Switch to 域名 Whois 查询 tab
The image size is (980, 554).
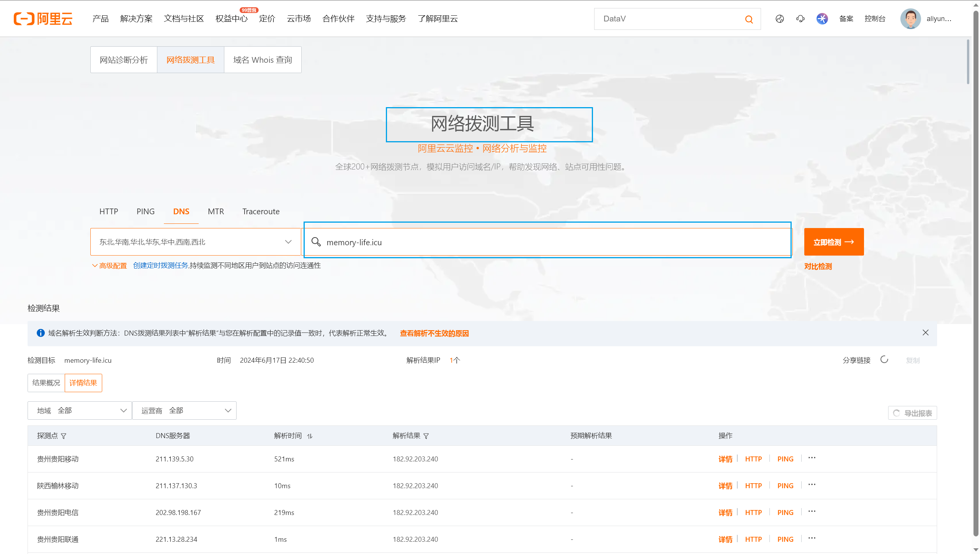point(263,60)
